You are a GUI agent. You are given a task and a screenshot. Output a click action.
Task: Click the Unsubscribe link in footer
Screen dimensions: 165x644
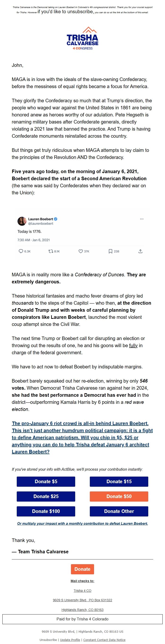pos(48,640)
